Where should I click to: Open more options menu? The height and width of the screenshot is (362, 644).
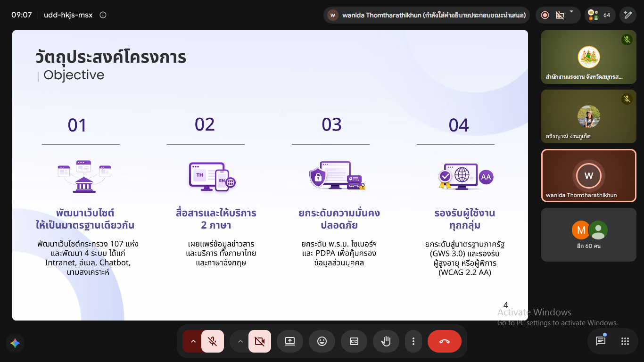pyautogui.click(x=413, y=341)
